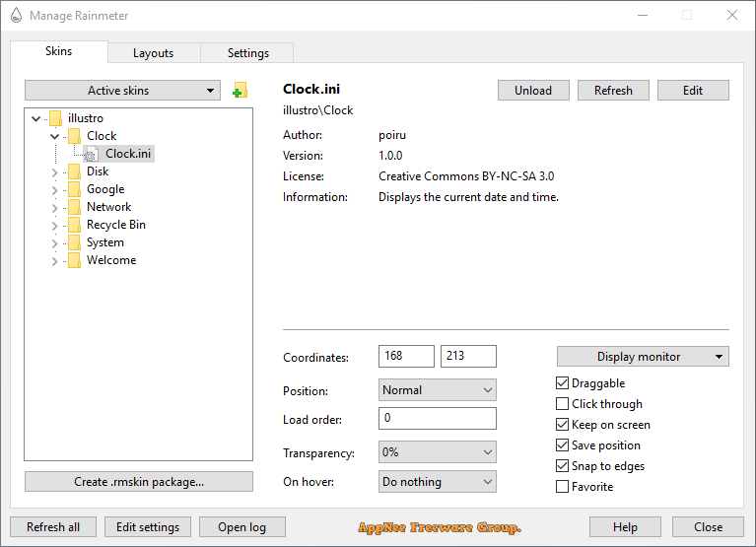Click the X coordinate field showing 168
This screenshot has width=756, height=547.
(406, 356)
